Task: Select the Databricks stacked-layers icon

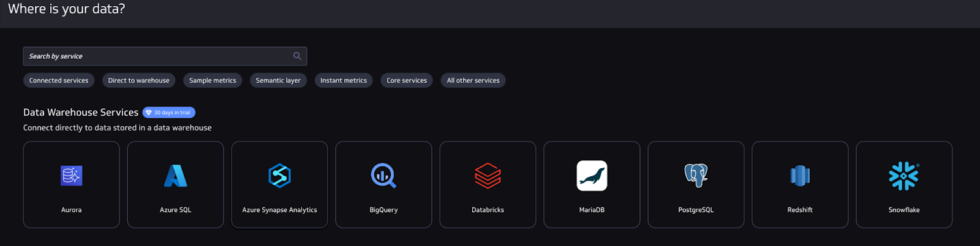Action: click(x=488, y=176)
